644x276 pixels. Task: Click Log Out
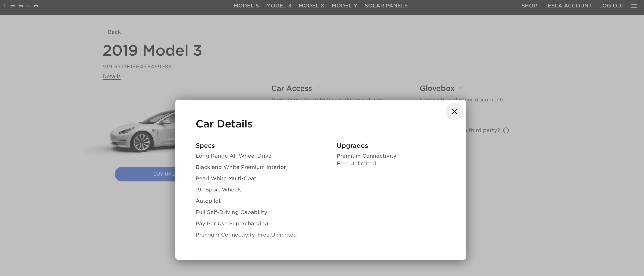pyautogui.click(x=611, y=6)
